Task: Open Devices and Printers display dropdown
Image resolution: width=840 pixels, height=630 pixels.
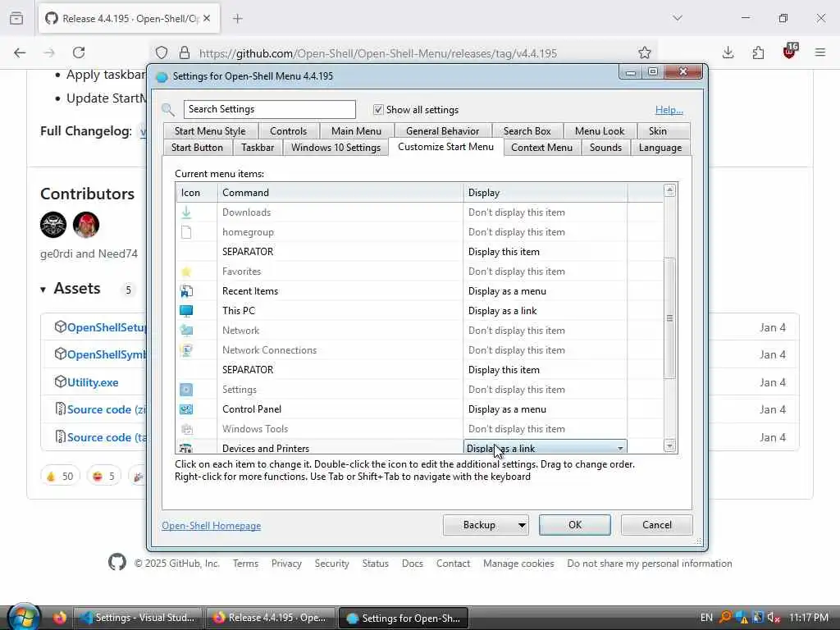Action: coord(620,448)
